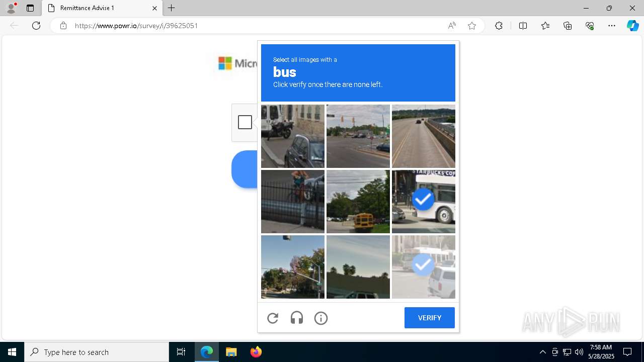Select the street trees and traffic signal image

(293, 267)
